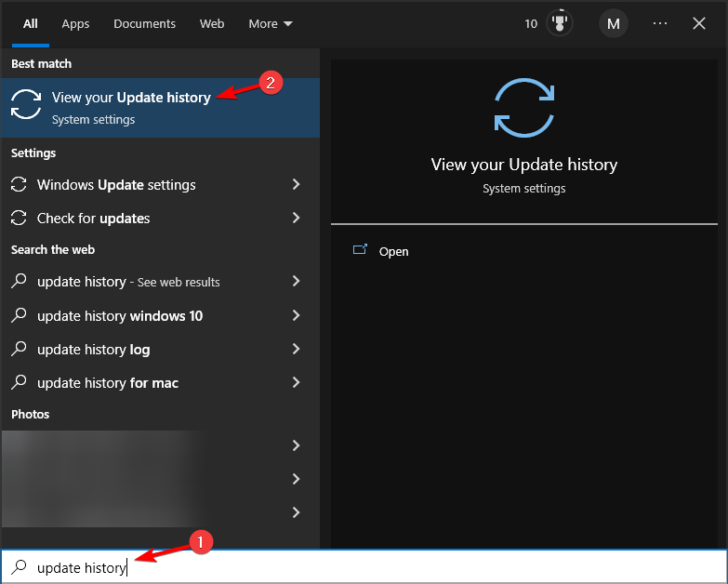Open View your Update history best match

tap(161, 108)
